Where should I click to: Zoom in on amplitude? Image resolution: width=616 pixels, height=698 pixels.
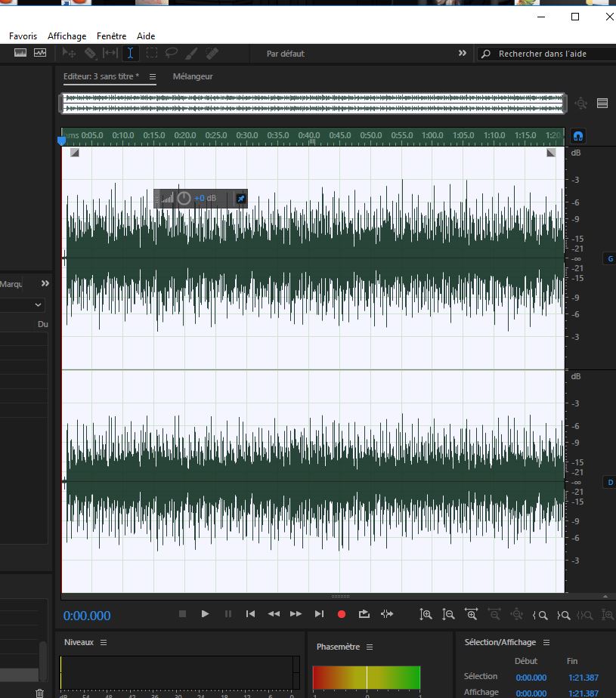pyautogui.click(x=426, y=615)
